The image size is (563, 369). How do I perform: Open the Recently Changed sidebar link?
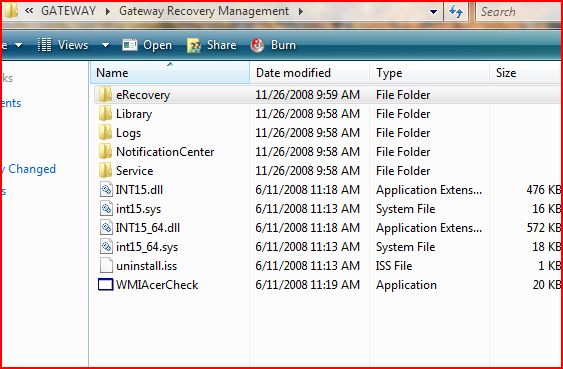tap(29, 169)
